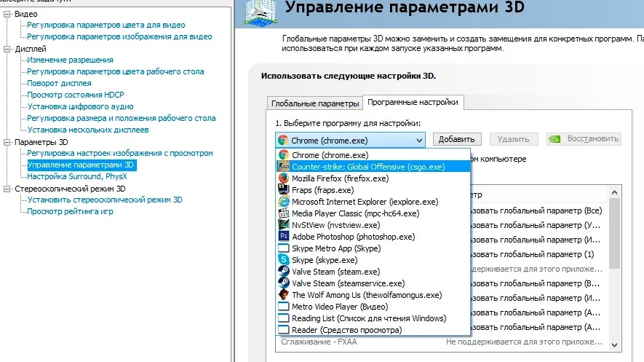Click the steamservice.exe Steam icon

click(283, 283)
